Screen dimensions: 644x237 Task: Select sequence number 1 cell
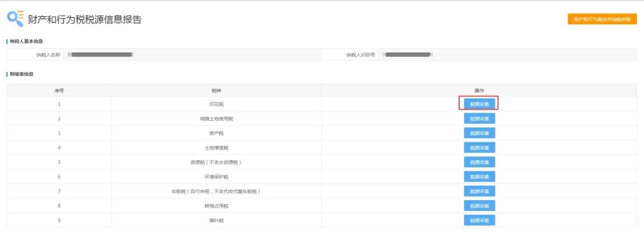click(x=59, y=104)
